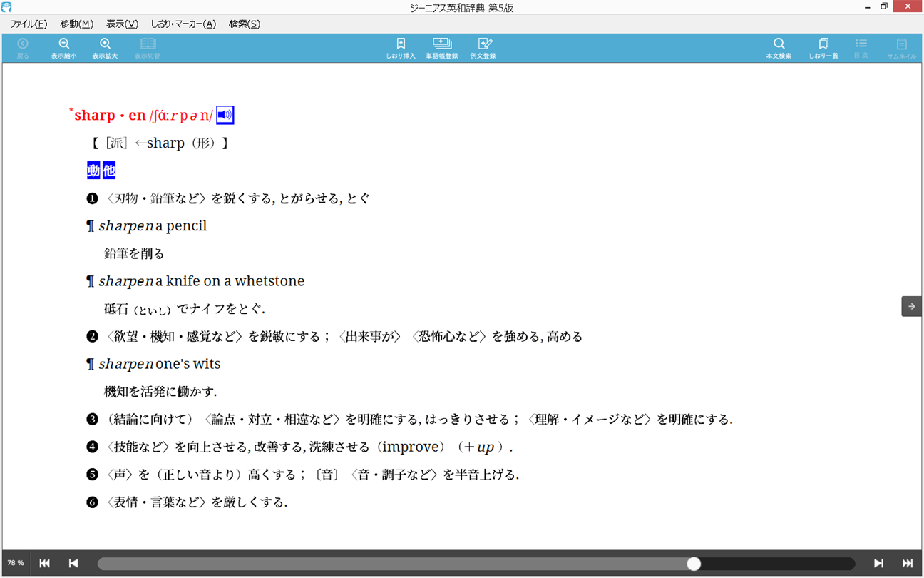Click translation 機知を活発に働かす

click(x=160, y=392)
